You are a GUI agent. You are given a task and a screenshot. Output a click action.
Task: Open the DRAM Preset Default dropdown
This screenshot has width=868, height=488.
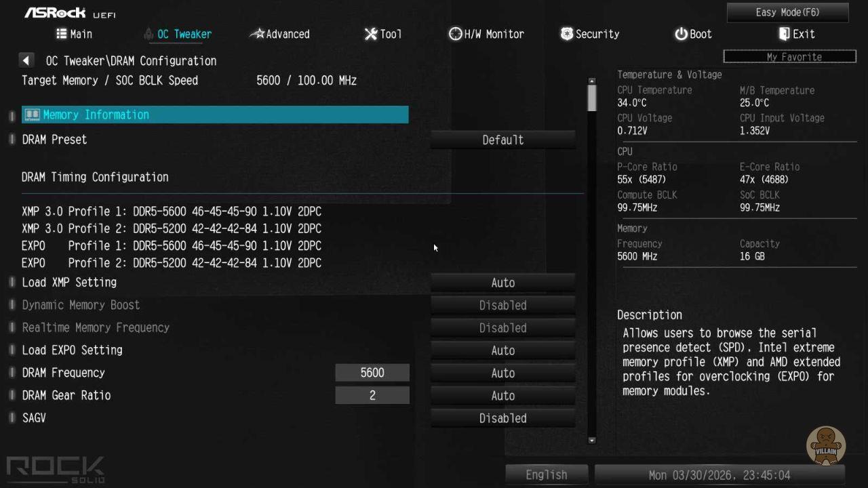[x=502, y=140]
